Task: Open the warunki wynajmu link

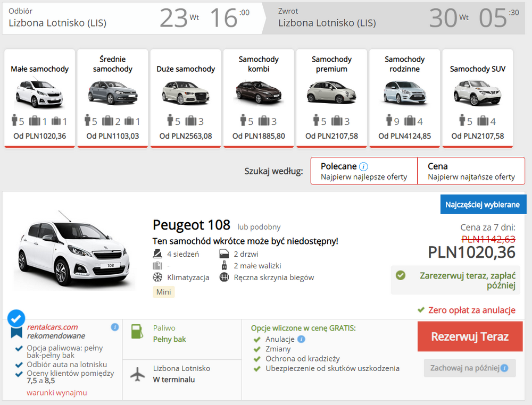Action: pos(57,392)
